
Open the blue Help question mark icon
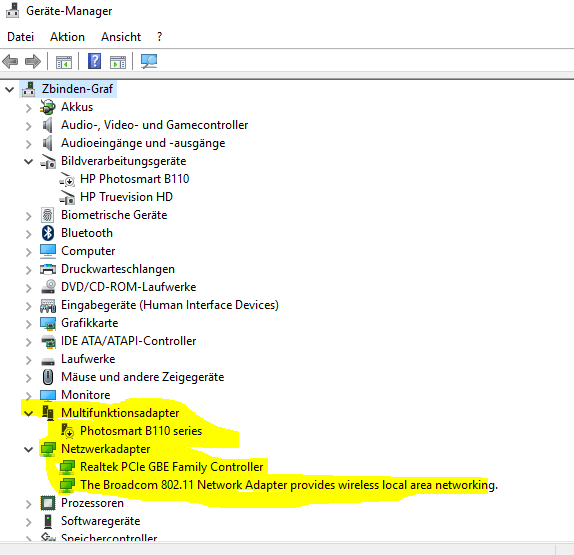(x=94, y=61)
